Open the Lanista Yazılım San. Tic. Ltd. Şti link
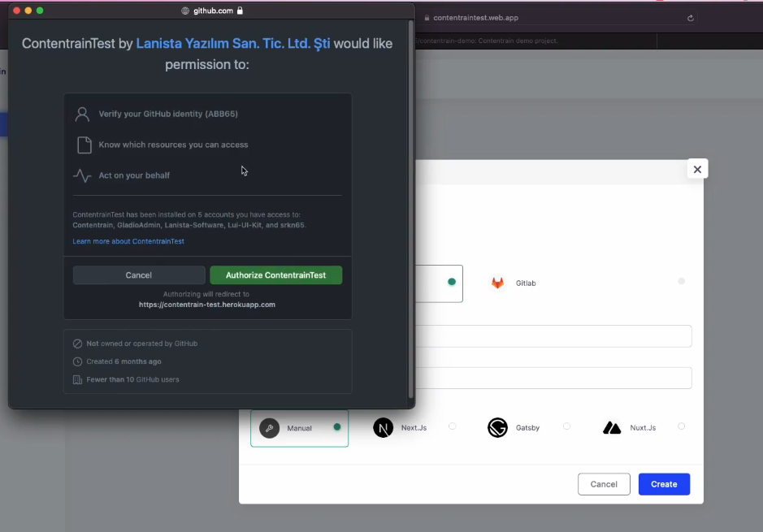Screen dimensions: 763x532 (233, 43)
